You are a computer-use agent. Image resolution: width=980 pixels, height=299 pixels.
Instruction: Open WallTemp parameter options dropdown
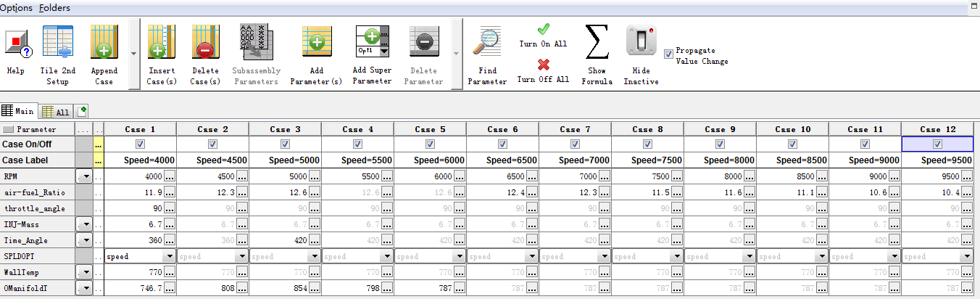[84, 272]
